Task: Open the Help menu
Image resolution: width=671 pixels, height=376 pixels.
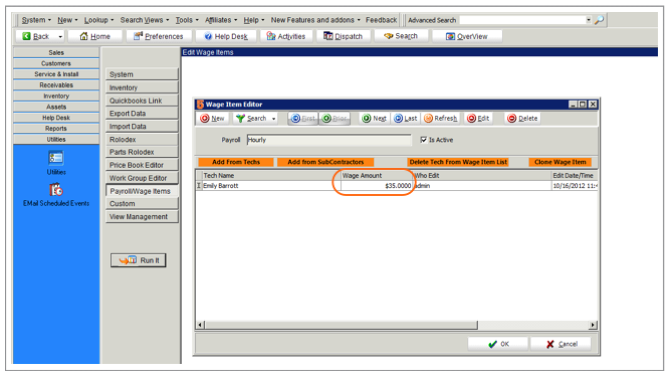Action: 254,20
